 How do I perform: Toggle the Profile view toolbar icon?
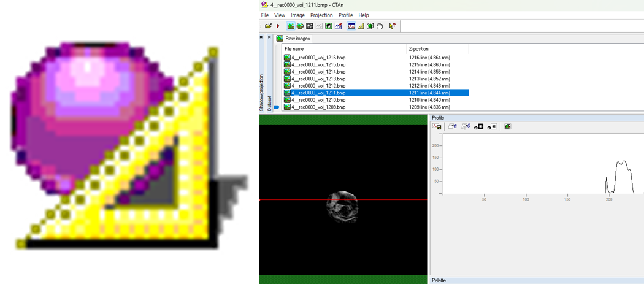coord(351,26)
